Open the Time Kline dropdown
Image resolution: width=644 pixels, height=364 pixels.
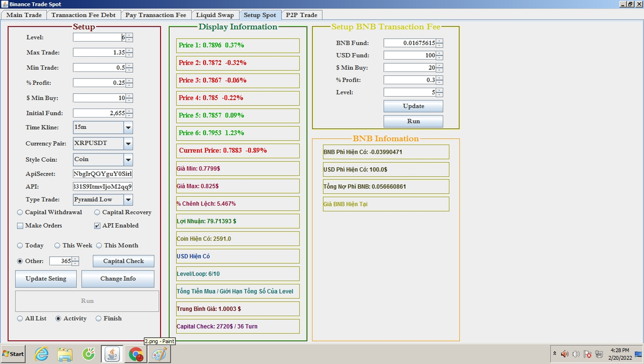(x=128, y=128)
